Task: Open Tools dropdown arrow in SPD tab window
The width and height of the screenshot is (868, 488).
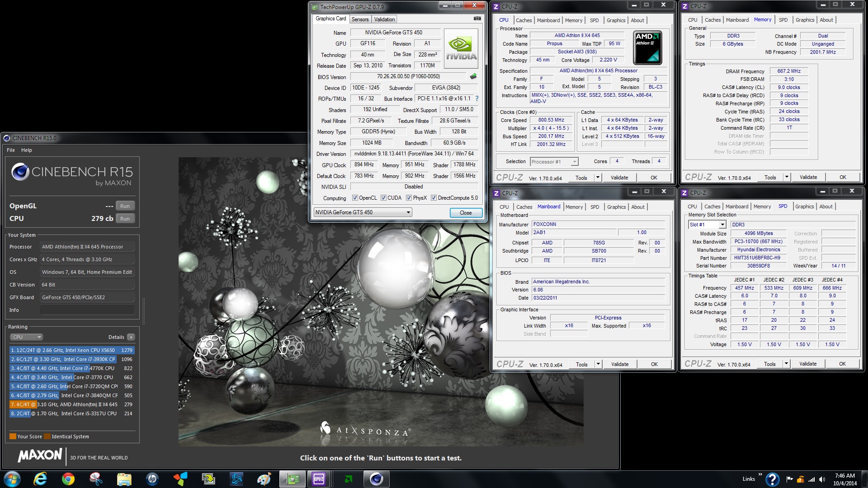Action: pos(786,364)
